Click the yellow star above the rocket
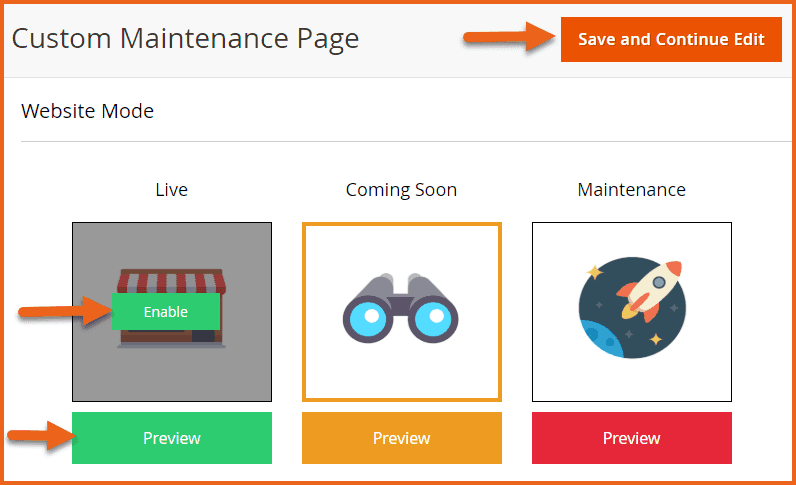Viewport: 796px width, 485px height. (x=596, y=271)
